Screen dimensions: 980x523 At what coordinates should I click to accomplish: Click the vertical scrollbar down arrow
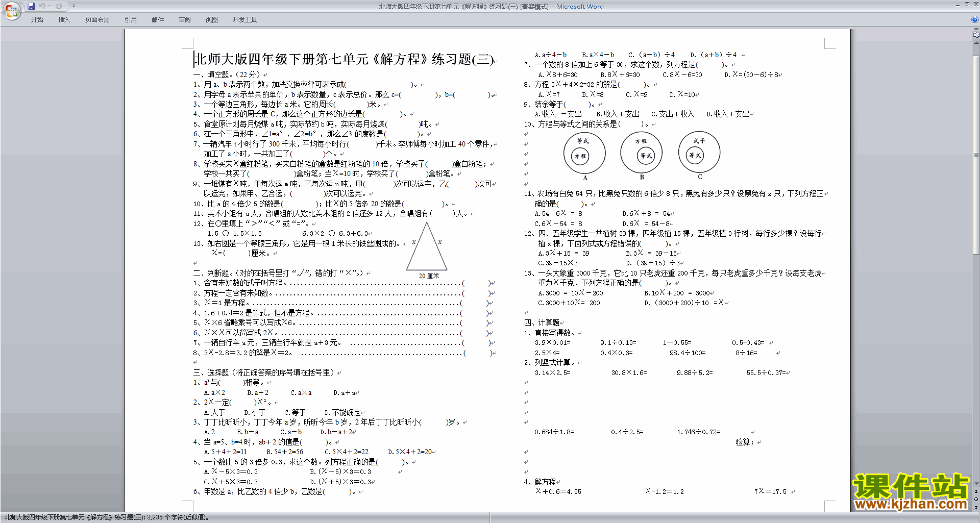[976, 484]
